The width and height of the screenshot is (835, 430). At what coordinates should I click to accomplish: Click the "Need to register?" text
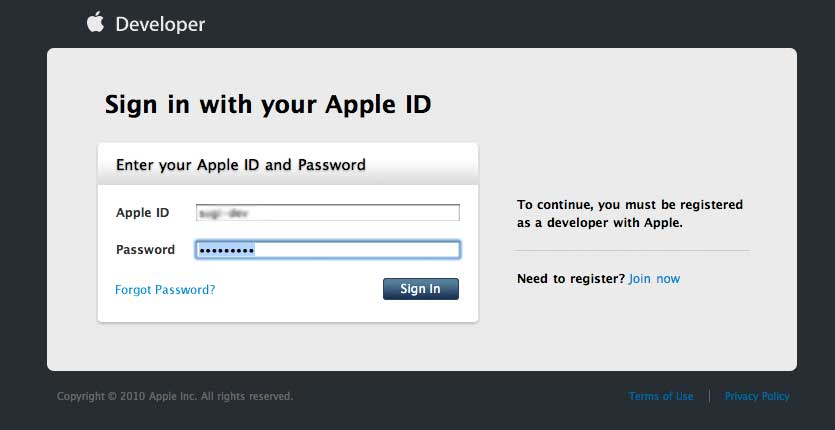(571, 279)
